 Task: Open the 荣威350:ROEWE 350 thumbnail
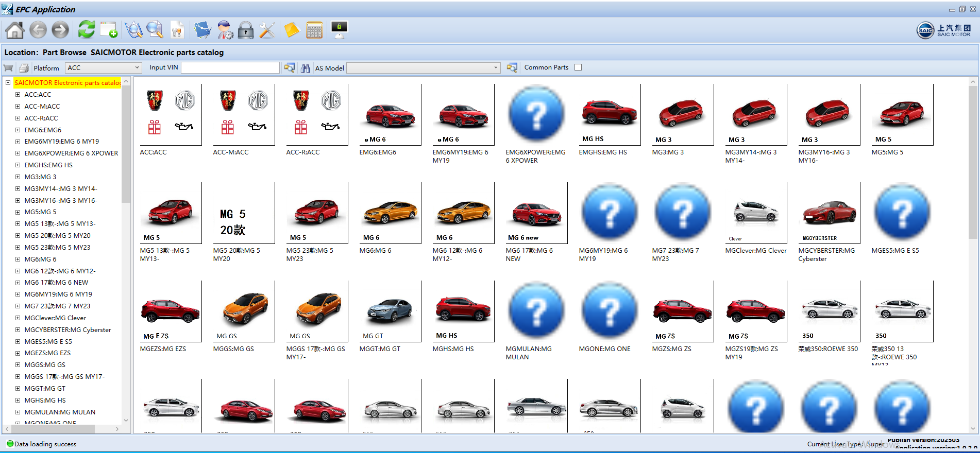(829, 311)
